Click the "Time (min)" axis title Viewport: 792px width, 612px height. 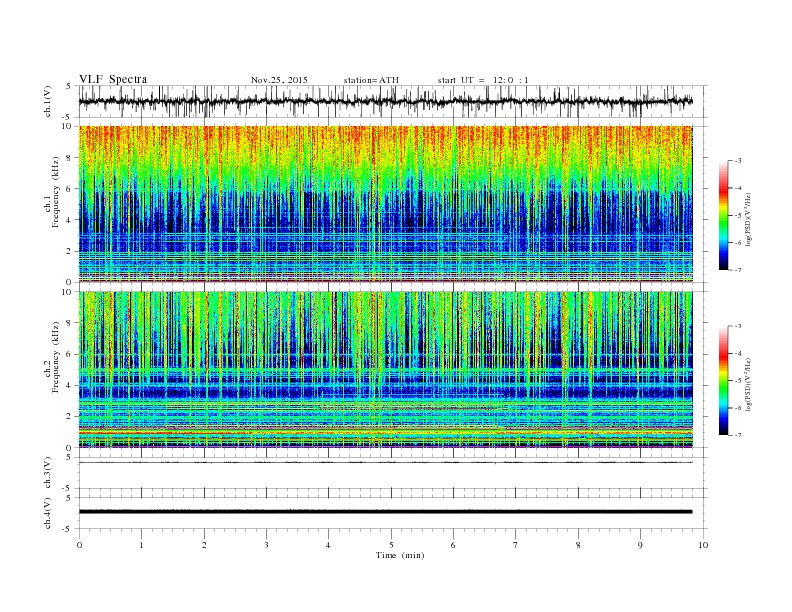pos(400,555)
